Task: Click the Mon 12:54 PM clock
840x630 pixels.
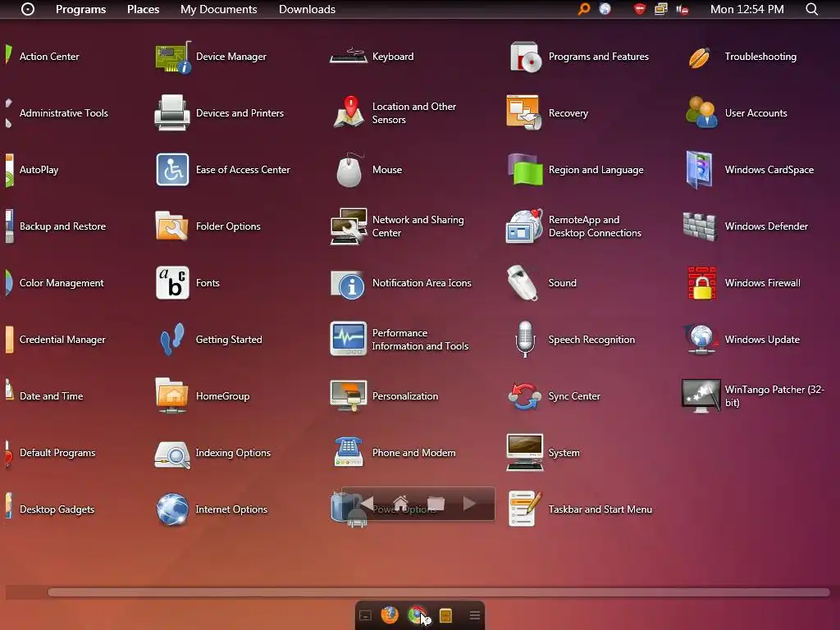Action: point(746,9)
